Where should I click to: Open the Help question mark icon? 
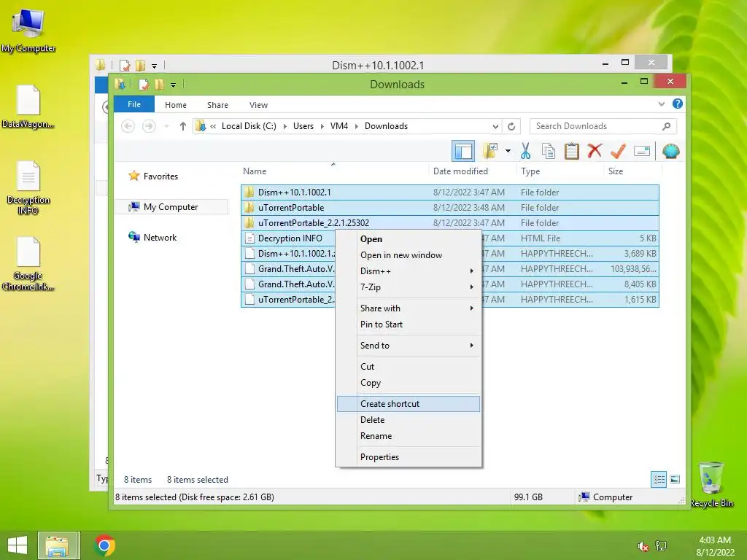point(678,104)
